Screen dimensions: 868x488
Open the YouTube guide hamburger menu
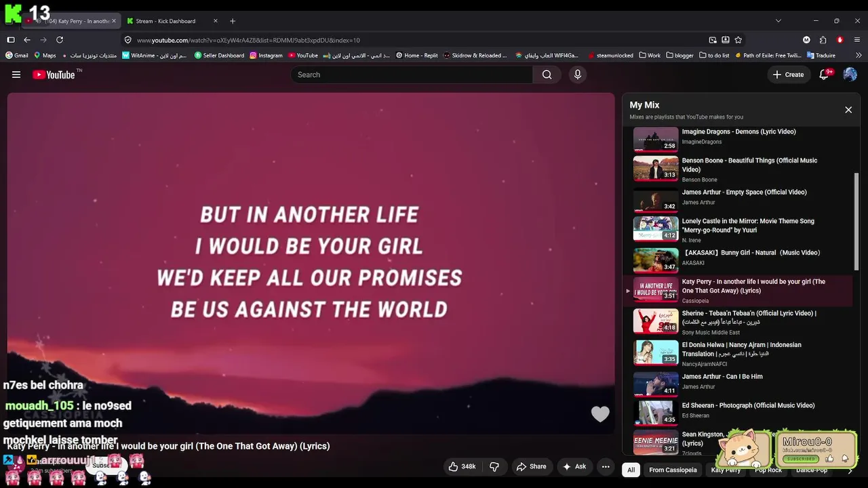click(x=16, y=75)
